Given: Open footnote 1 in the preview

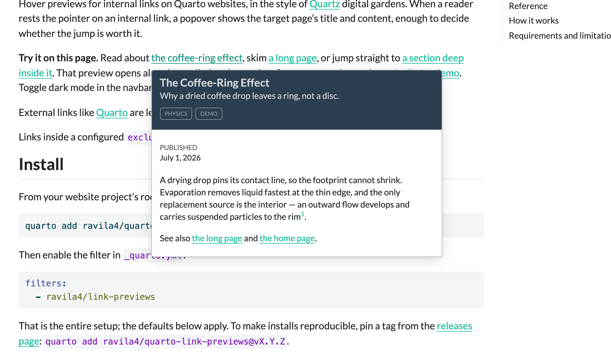Looking at the screenshot, I should click(x=303, y=214).
